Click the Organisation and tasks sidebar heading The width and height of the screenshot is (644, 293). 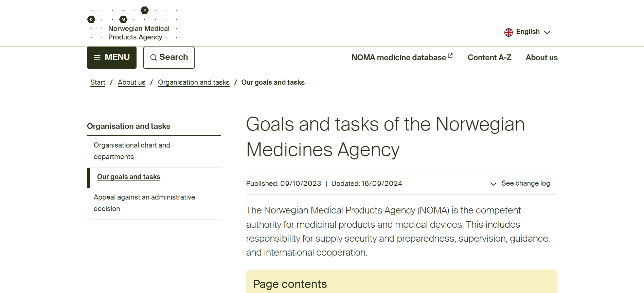[x=128, y=126]
